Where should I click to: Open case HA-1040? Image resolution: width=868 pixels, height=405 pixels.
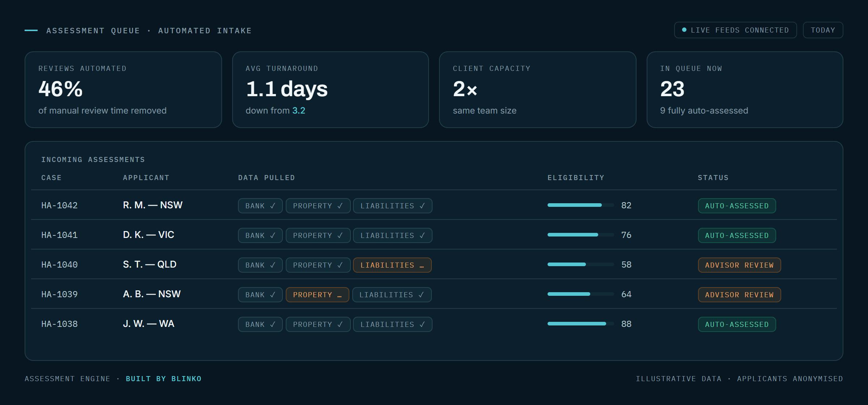click(x=59, y=265)
